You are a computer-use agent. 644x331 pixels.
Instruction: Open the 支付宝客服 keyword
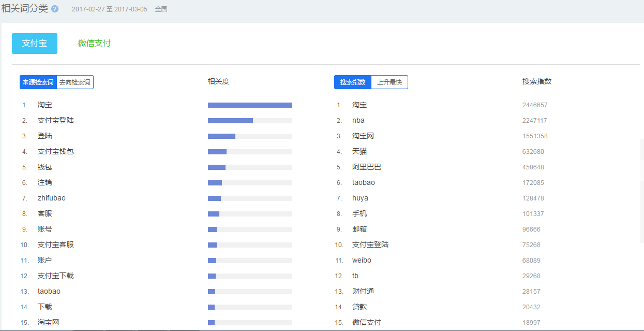56,245
